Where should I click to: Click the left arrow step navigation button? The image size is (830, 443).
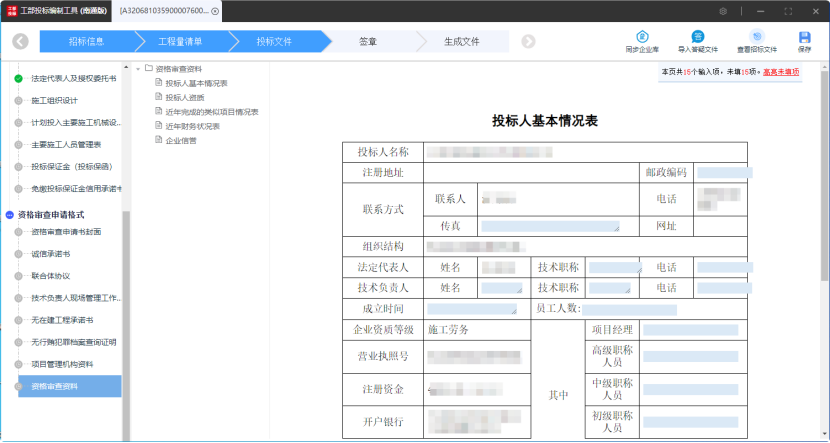(x=21, y=42)
